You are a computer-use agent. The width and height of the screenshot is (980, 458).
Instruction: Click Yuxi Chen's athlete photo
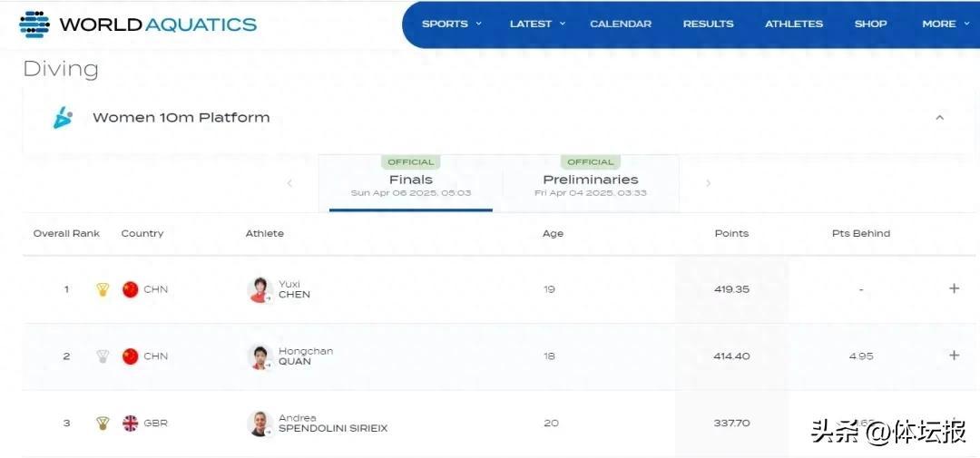(x=260, y=289)
